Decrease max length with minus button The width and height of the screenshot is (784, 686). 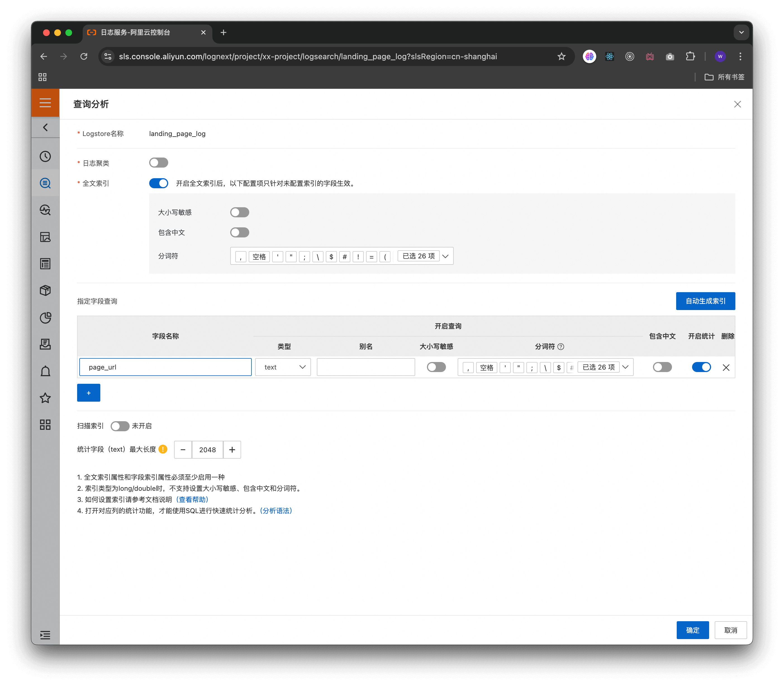point(183,450)
